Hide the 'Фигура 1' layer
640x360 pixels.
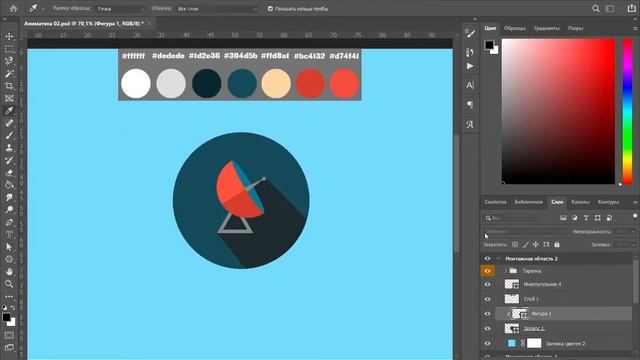click(487, 314)
